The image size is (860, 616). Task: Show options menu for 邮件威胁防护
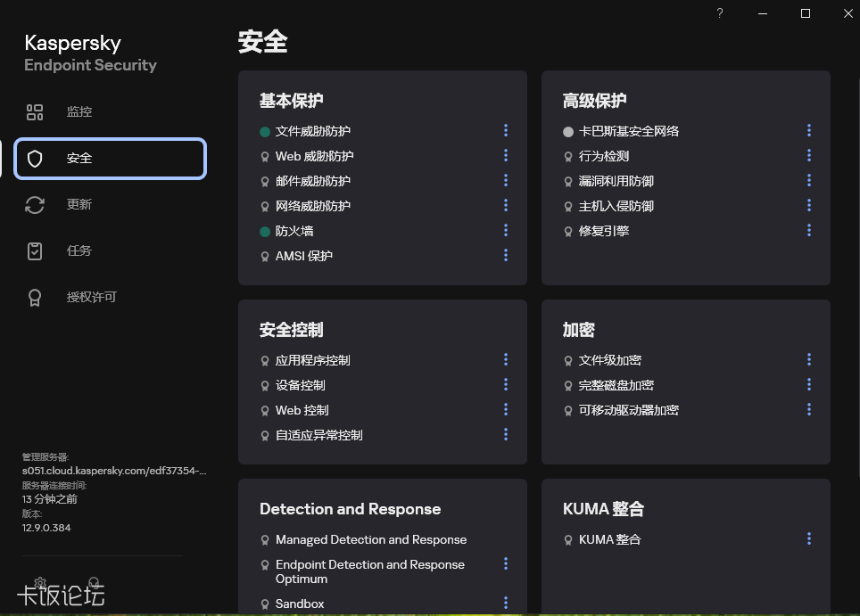tap(506, 180)
